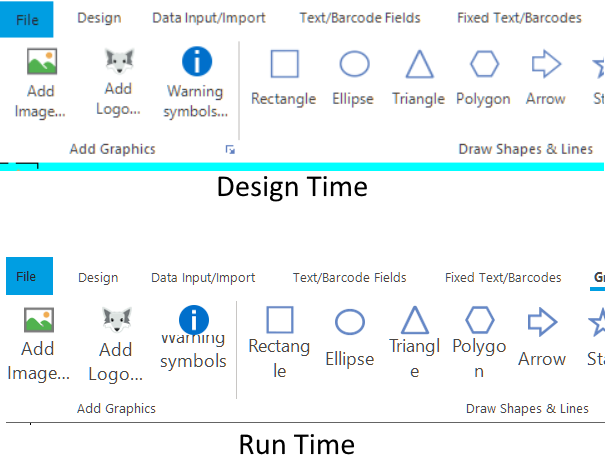Open Warning symbols in Design Time ribbon
The height and width of the screenshot is (460, 613).
coord(197,62)
